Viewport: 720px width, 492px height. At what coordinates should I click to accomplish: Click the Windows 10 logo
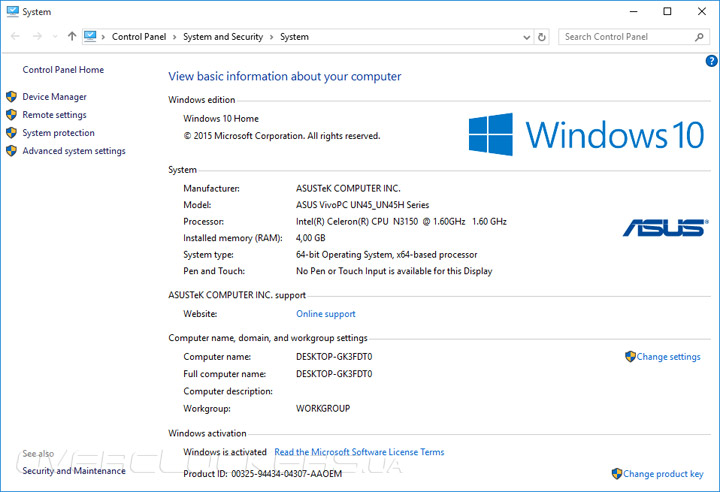coord(586,135)
